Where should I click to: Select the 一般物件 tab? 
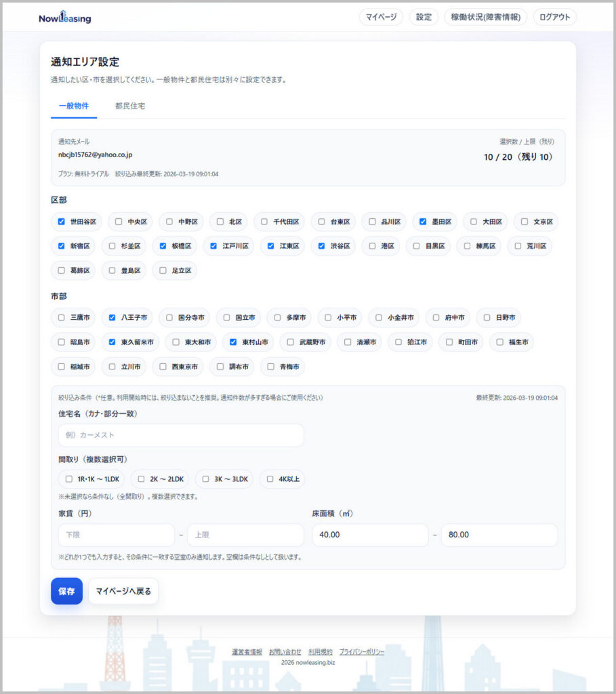74,106
